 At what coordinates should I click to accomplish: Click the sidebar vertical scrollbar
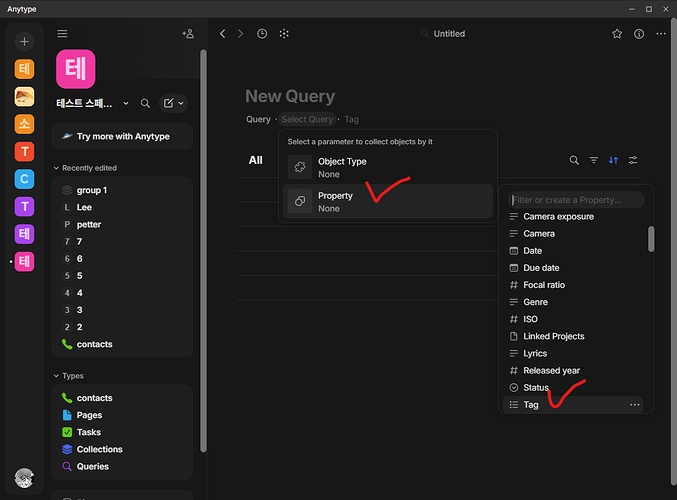pos(203,250)
